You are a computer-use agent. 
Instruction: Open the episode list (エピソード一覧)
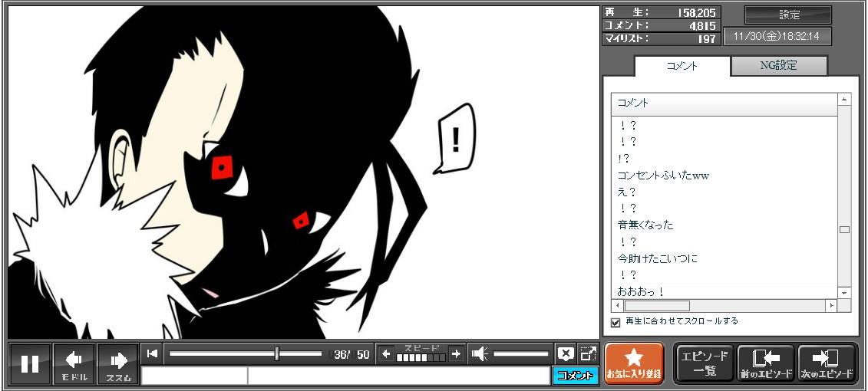[704, 363]
